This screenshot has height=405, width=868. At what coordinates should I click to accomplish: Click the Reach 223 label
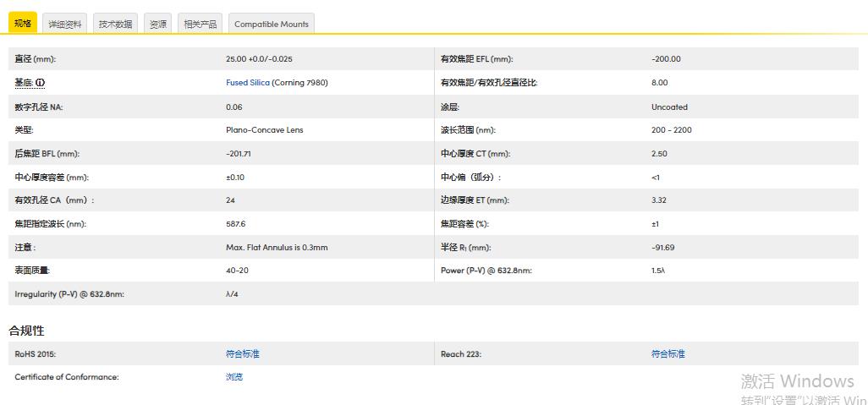[x=461, y=353]
